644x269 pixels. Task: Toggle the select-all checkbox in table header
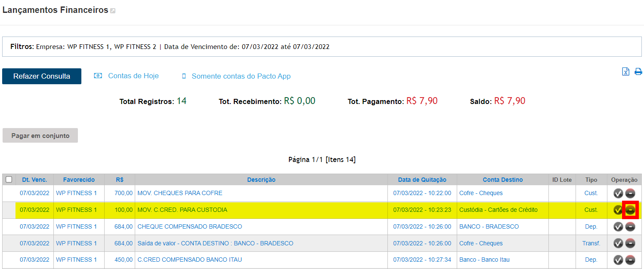9,180
